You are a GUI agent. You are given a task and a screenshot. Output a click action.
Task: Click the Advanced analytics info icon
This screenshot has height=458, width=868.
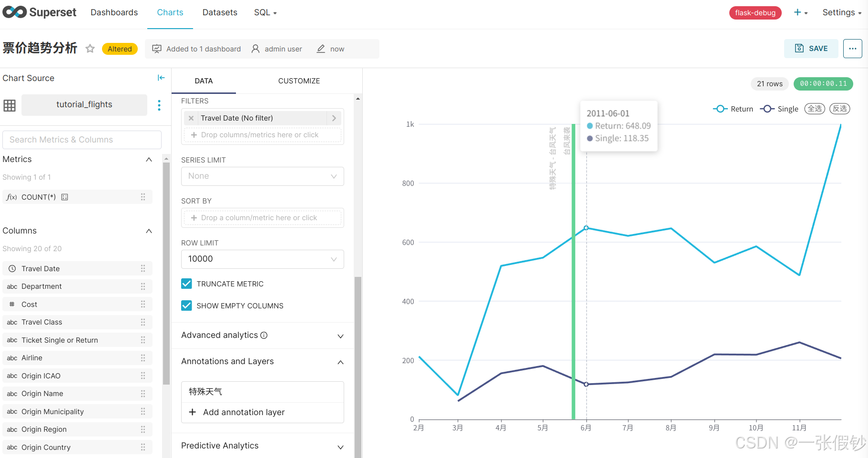click(x=264, y=336)
